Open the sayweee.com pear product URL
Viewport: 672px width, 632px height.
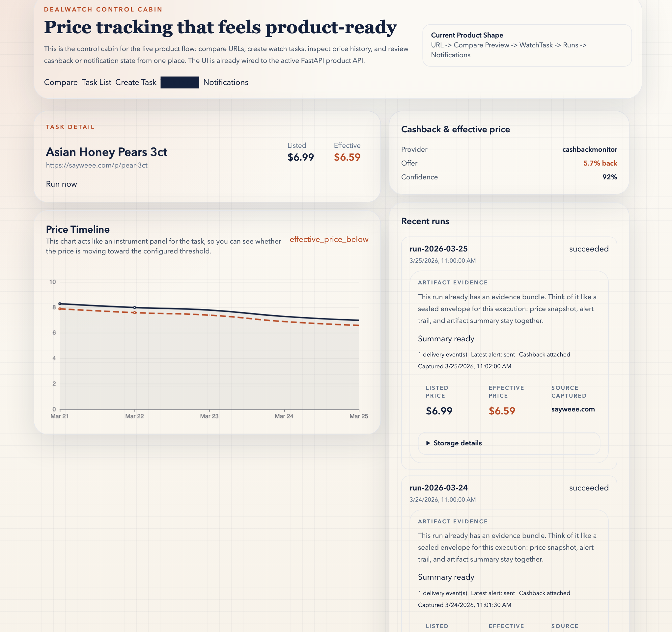click(x=97, y=165)
